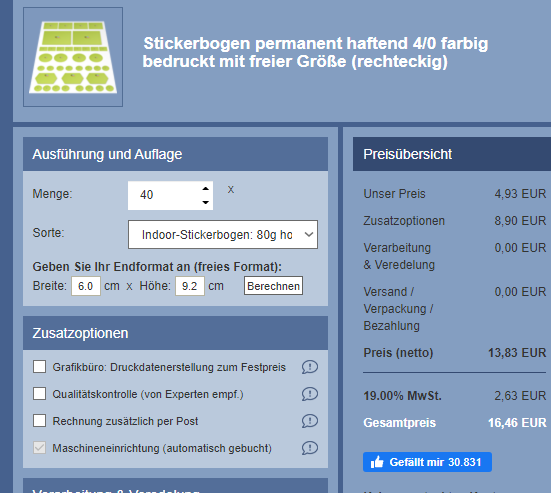
Task: Open info bubble for Rechnung per Post
Action: pyautogui.click(x=310, y=421)
